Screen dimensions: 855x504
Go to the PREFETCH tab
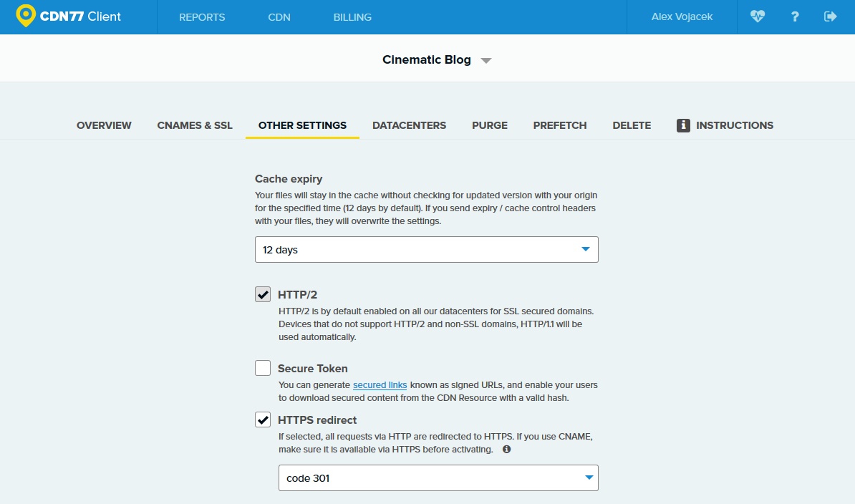pyautogui.click(x=560, y=125)
